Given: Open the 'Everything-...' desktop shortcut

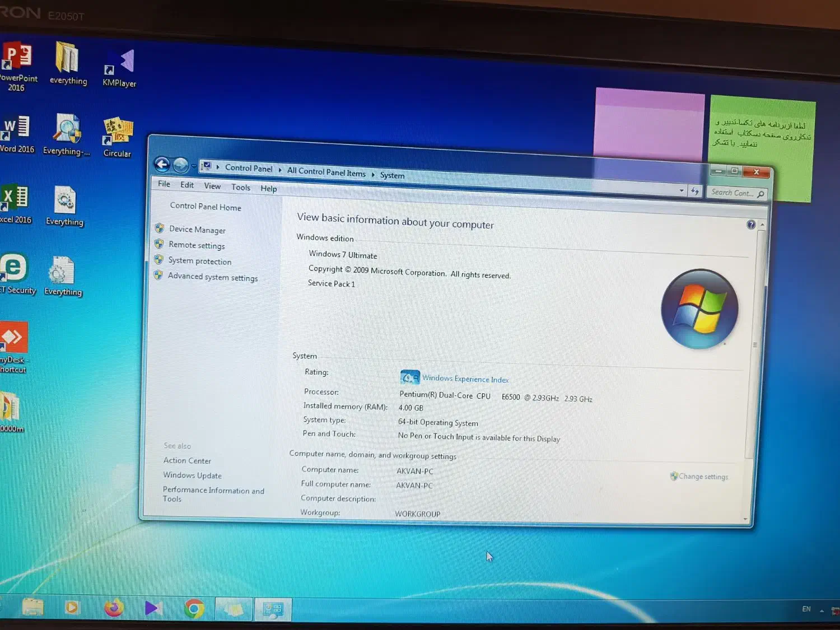Looking at the screenshot, I should 67,134.
